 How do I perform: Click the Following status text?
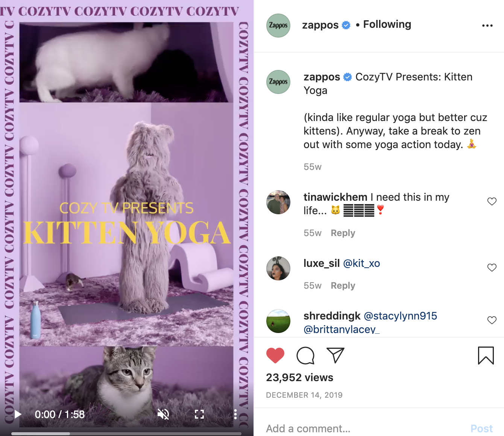(387, 24)
